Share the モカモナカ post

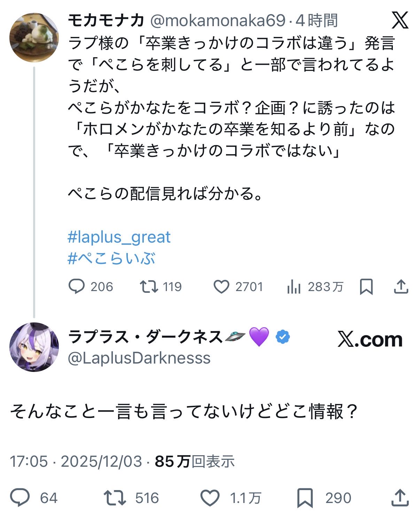[401, 287]
